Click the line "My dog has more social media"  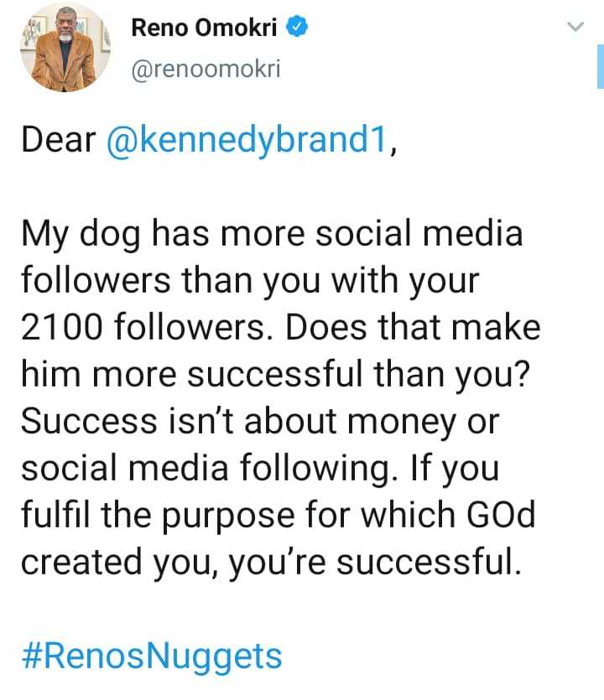(x=272, y=233)
